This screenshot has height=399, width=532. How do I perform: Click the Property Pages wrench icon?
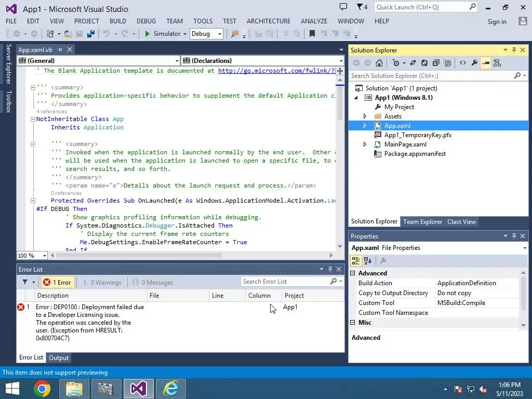click(x=383, y=261)
